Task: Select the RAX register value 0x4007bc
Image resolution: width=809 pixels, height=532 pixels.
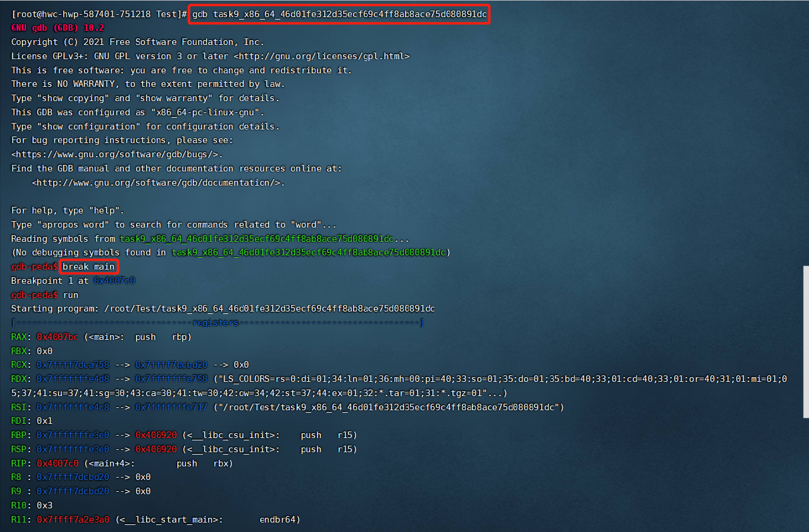Action: 57,336
